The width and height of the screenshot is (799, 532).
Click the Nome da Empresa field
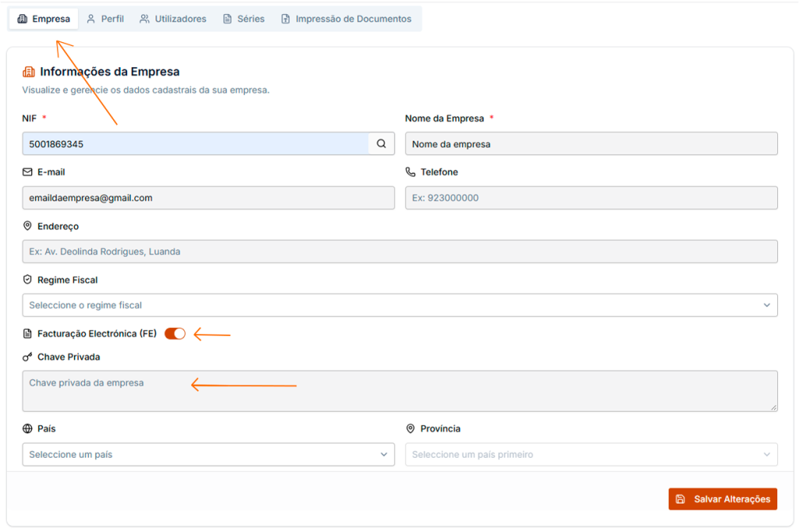[591, 144]
